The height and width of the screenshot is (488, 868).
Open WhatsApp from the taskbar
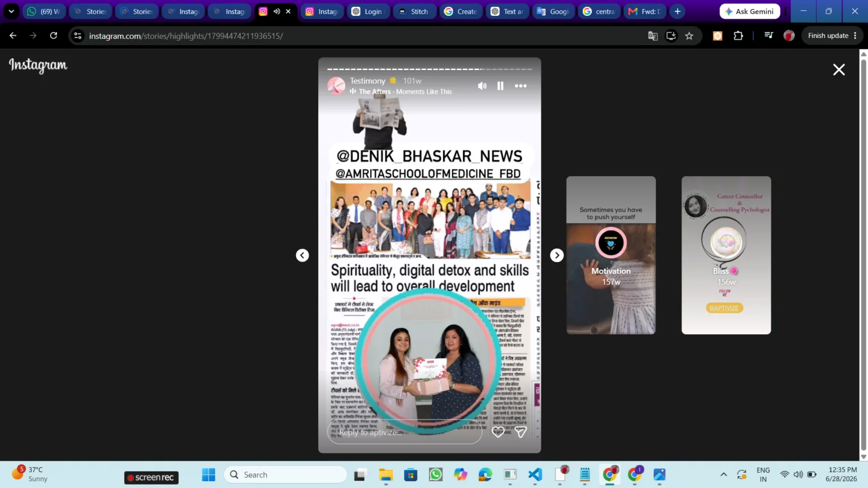(x=436, y=475)
